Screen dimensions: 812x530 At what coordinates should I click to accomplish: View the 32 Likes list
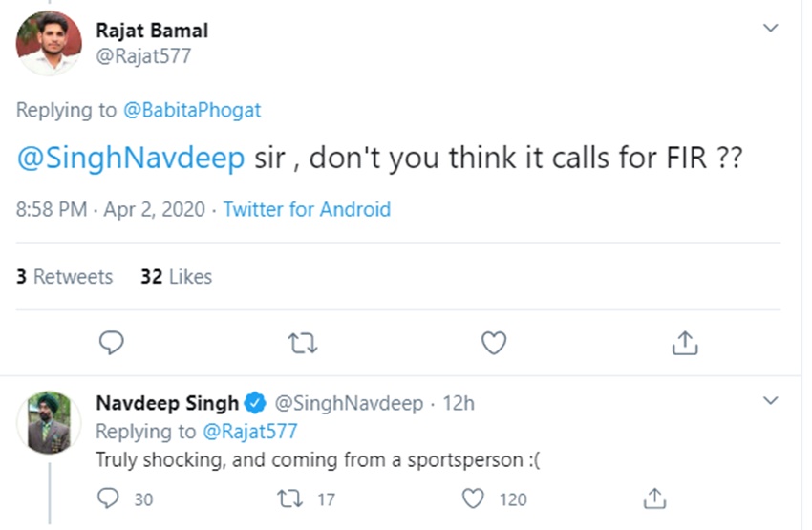[x=176, y=277]
